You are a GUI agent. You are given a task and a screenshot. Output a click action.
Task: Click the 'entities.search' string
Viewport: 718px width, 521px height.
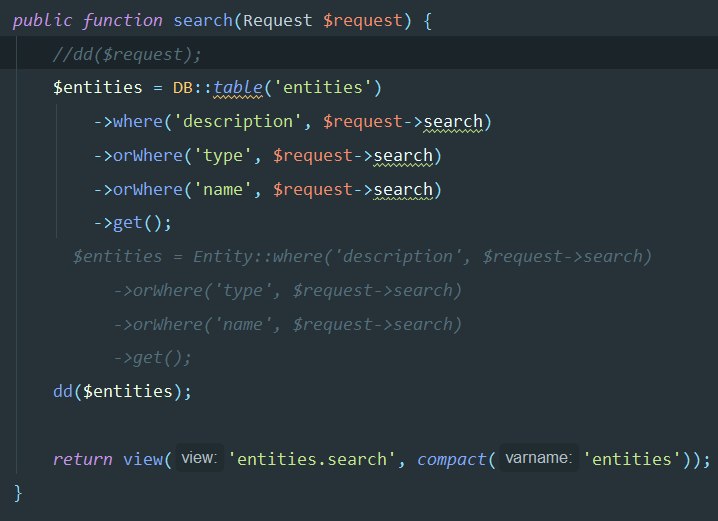312,459
